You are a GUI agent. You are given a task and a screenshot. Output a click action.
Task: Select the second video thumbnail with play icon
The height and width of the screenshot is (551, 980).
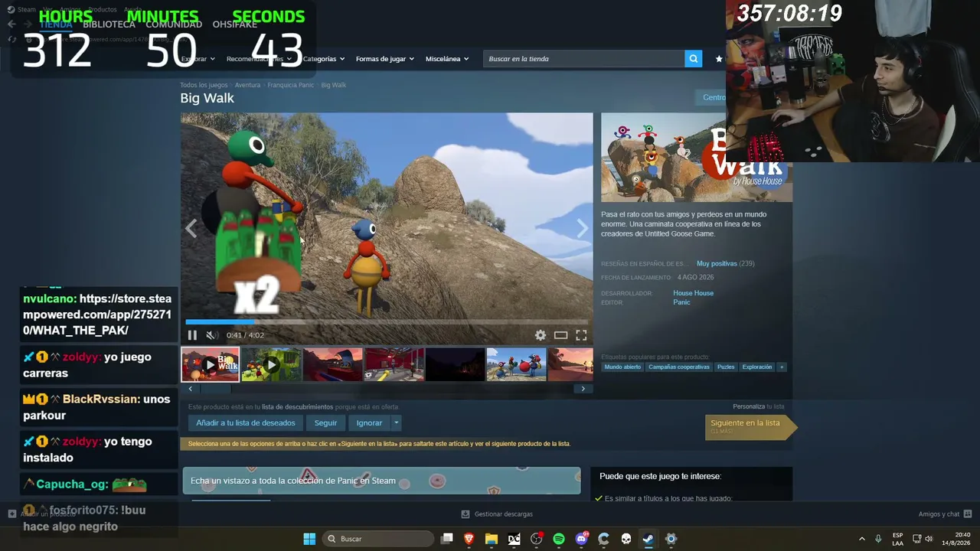click(271, 364)
